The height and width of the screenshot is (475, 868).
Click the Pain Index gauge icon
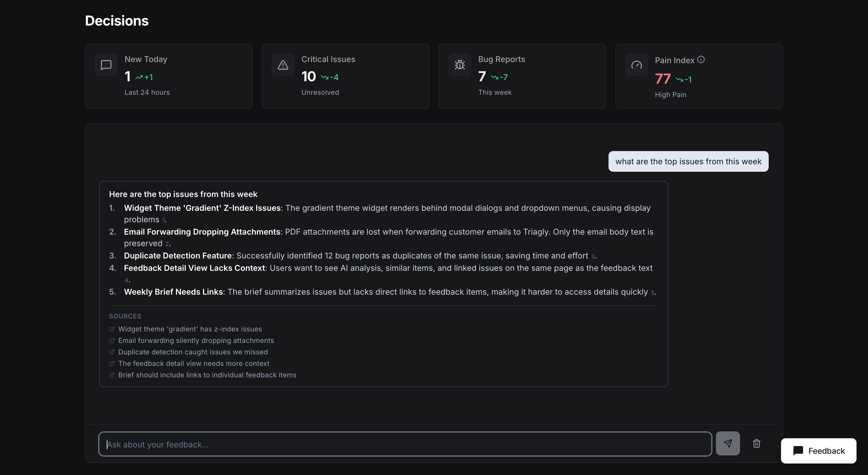[x=636, y=65]
